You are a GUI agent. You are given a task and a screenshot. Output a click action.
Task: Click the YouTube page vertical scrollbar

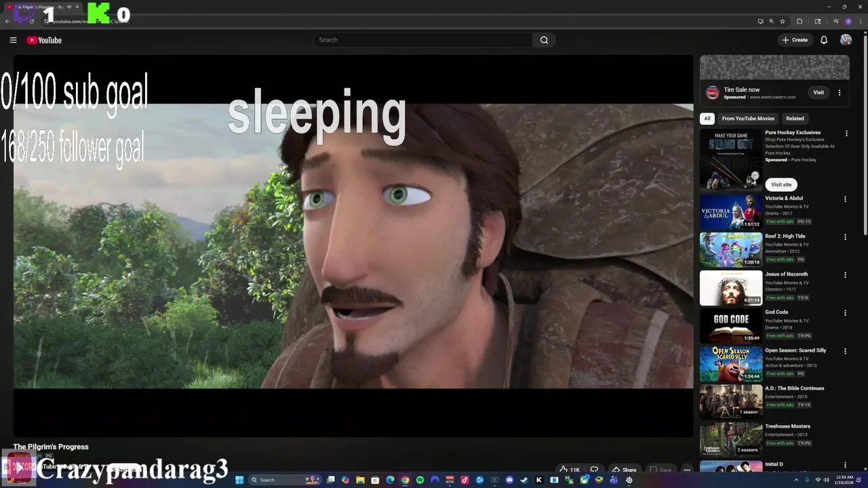[x=865, y=136]
